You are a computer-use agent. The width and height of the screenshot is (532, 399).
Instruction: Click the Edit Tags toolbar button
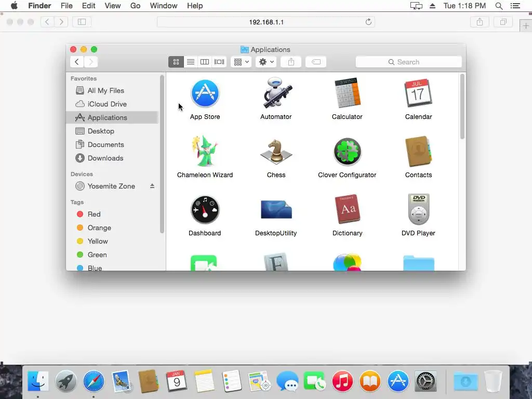click(x=316, y=62)
